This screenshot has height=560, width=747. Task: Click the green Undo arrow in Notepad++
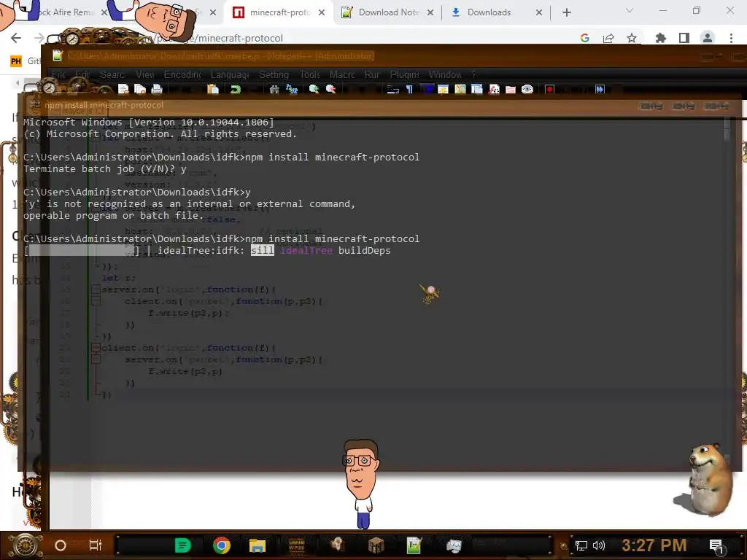tap(236, 89)
